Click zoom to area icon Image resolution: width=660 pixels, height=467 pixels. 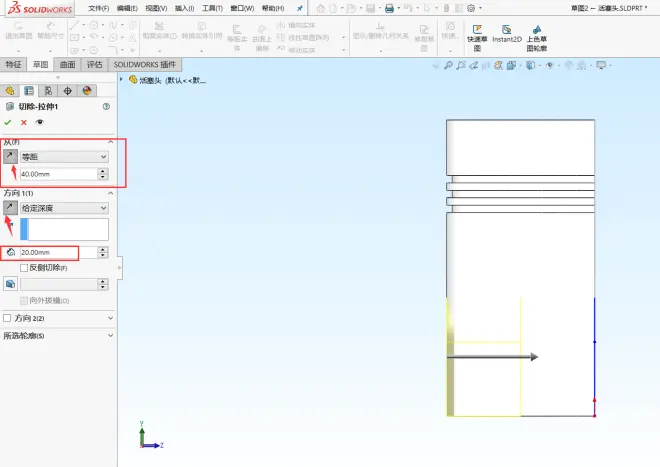pyautogui.click(x=461, y=65)
